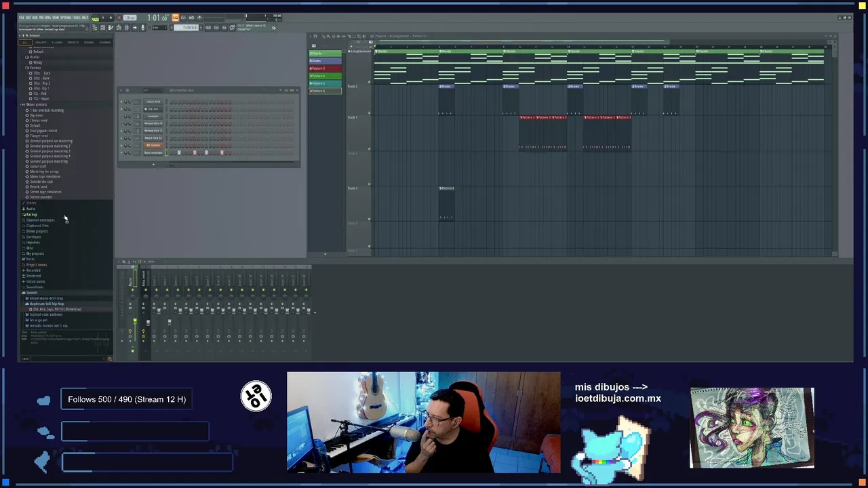Click the orange metronome-area toolbar icon
The height and width of the screenshot is (488, 868).
point(176,18)
